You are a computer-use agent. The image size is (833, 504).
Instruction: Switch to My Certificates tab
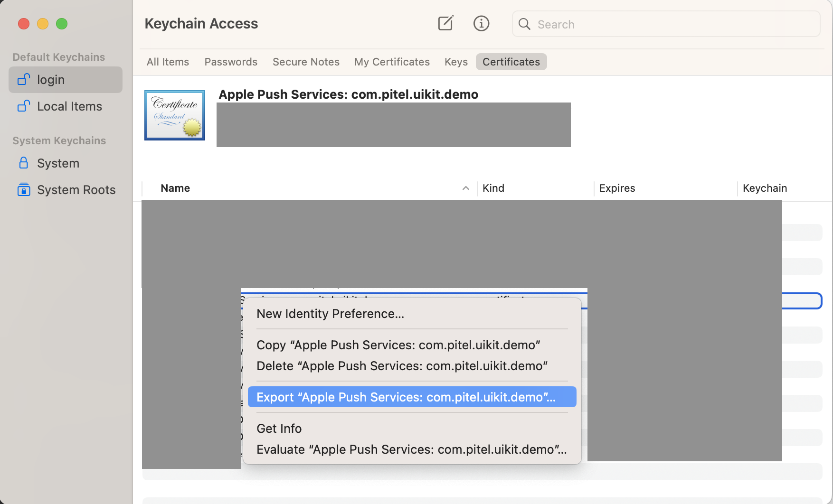click(x=392, y=62)
